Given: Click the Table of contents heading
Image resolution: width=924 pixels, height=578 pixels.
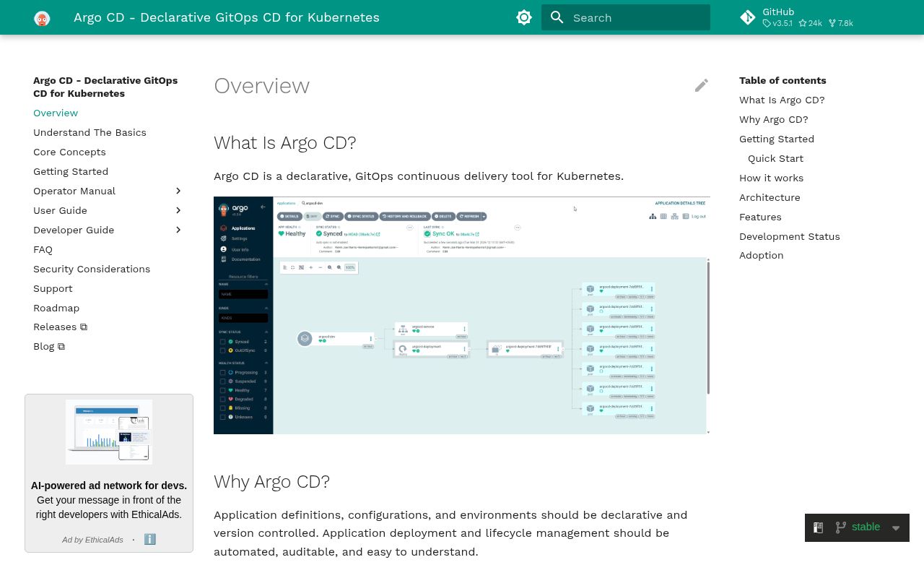Looking at the screenshot, I should coord(783,80).
